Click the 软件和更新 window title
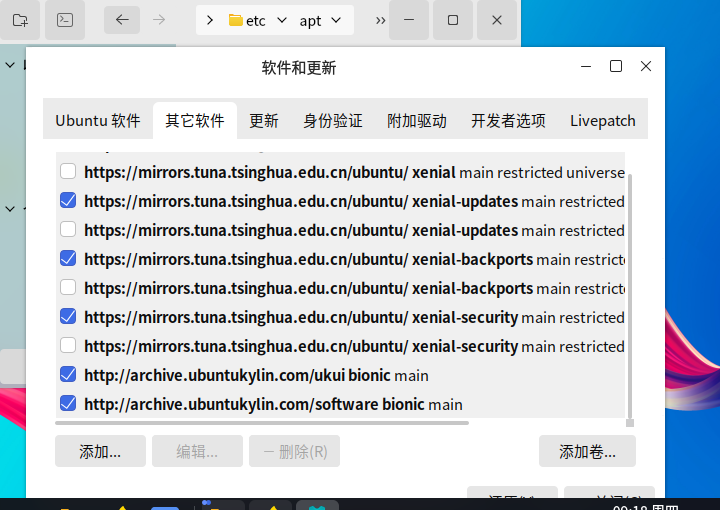Viewport: 720px width, 510px height. [x=299, y=68]
